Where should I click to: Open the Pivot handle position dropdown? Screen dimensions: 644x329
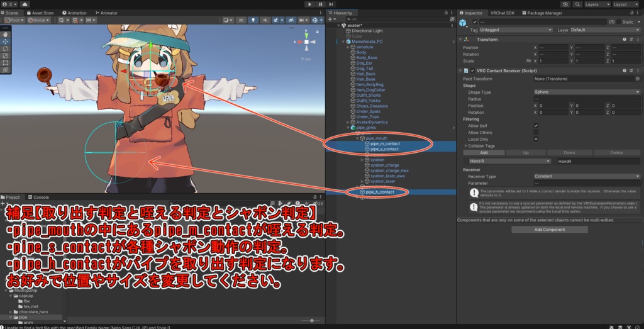coord(15,20)
